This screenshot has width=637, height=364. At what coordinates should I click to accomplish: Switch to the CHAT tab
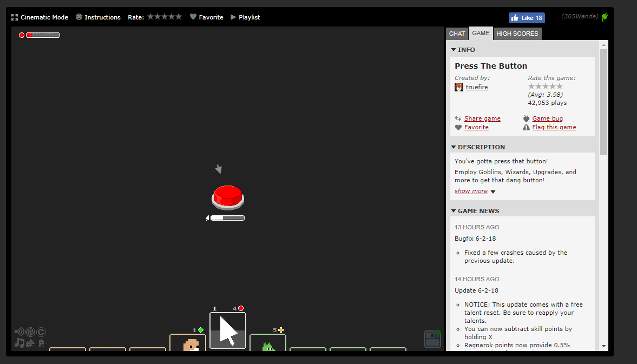coord(457,34)
